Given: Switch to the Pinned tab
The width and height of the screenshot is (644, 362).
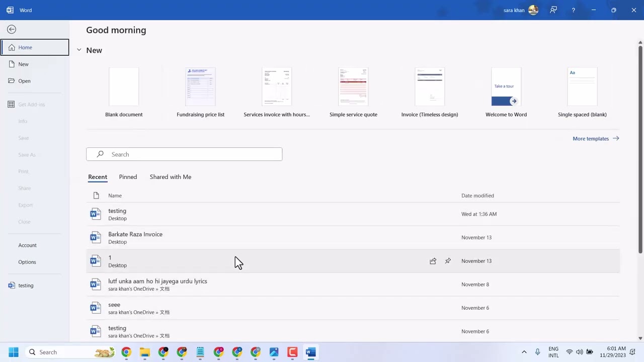Looking at the screenshot, I should point(128,177).
